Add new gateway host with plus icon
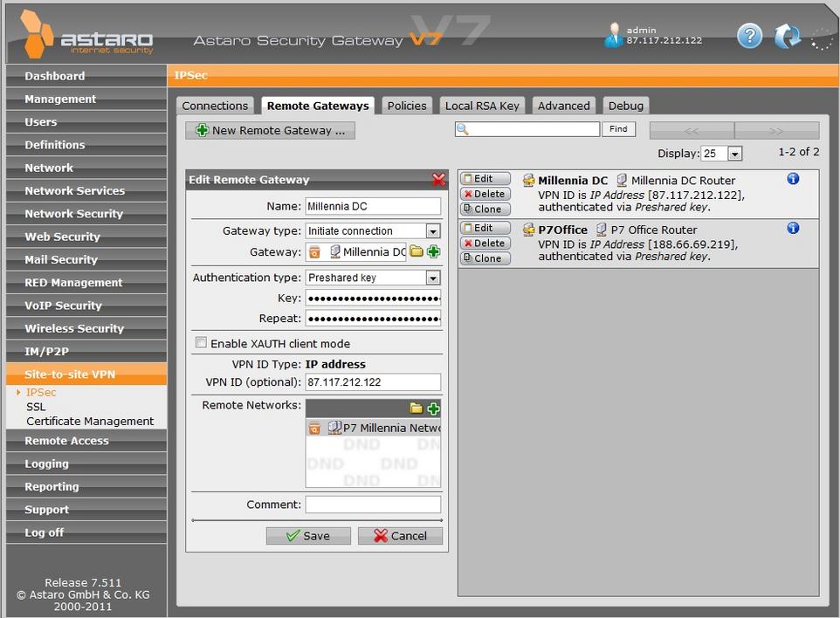The image size is (840, 618). click(433, 251)
